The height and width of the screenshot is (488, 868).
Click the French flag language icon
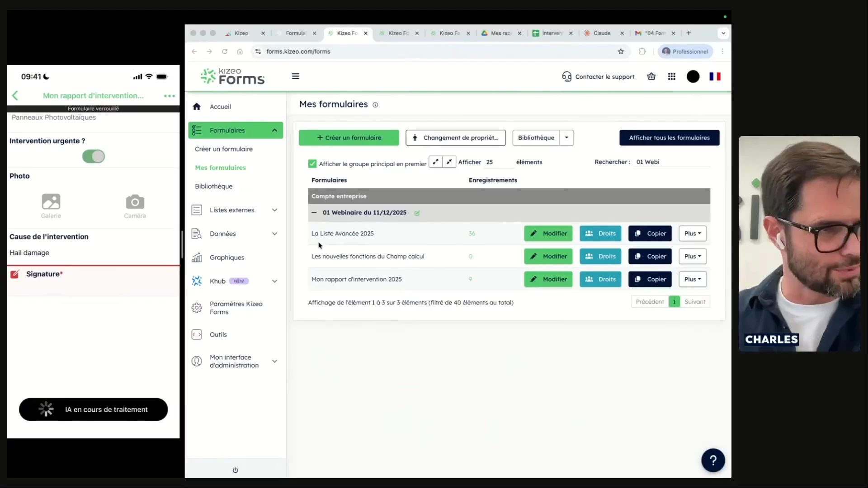click(x=715, y=76)
